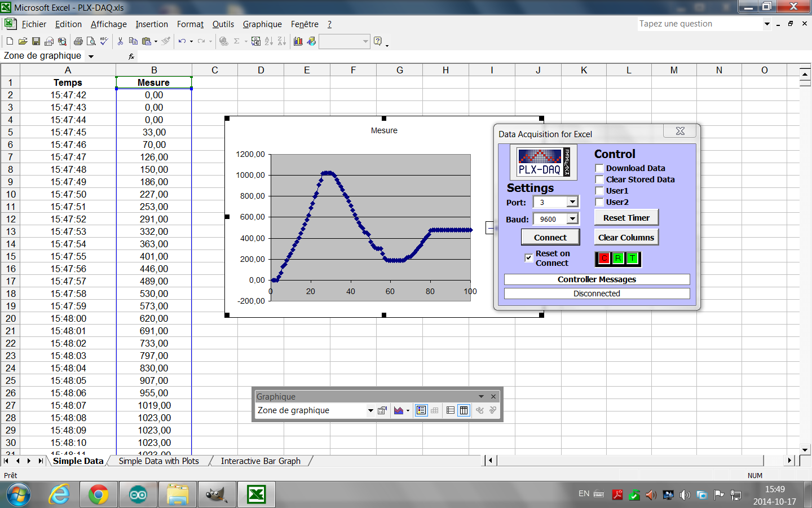This screenshot has width=812, height=508.
Task: Open the Drawing toolbar icon
Action: tap(311, 41)
